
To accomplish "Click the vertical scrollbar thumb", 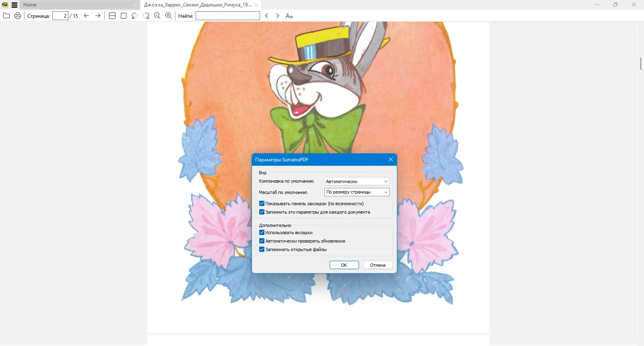I will pos(640,64).
